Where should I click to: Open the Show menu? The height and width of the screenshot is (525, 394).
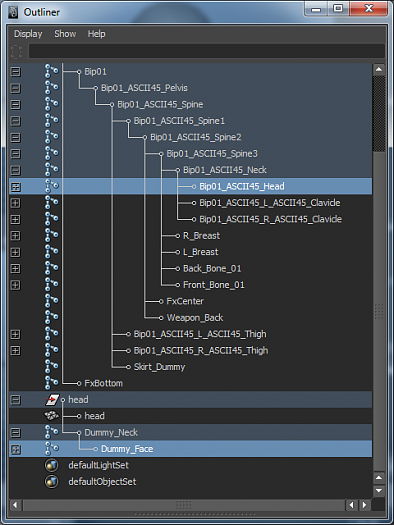tap(65, 34)
